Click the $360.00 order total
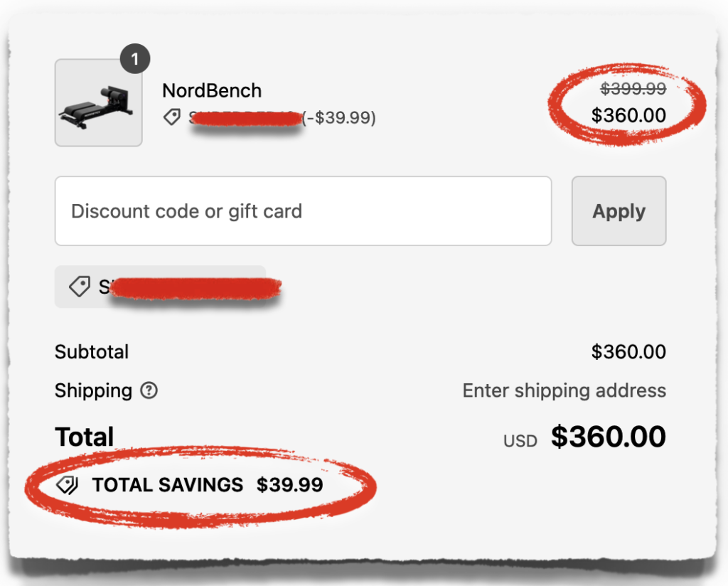 pyautogui.click(x=609, y=437)
